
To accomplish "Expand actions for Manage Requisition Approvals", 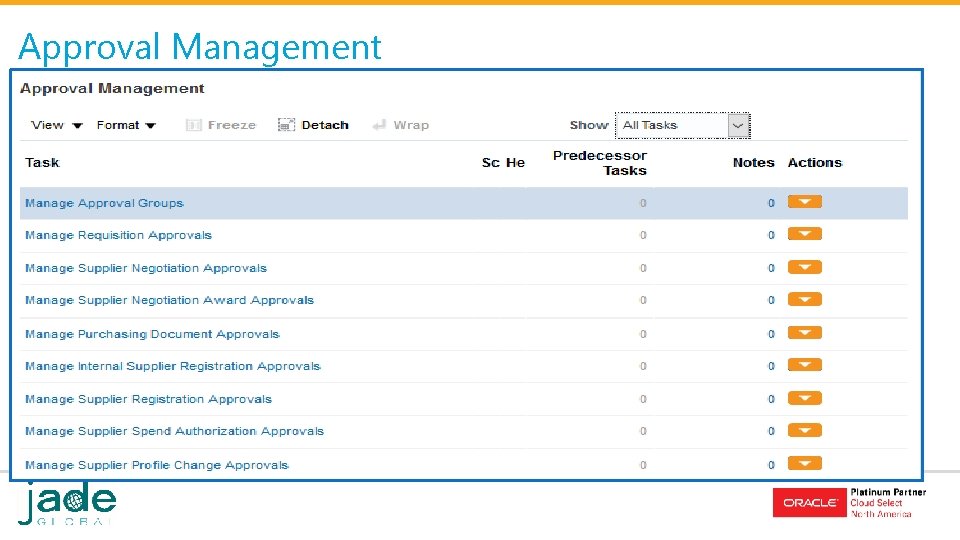I will (804, 234).
